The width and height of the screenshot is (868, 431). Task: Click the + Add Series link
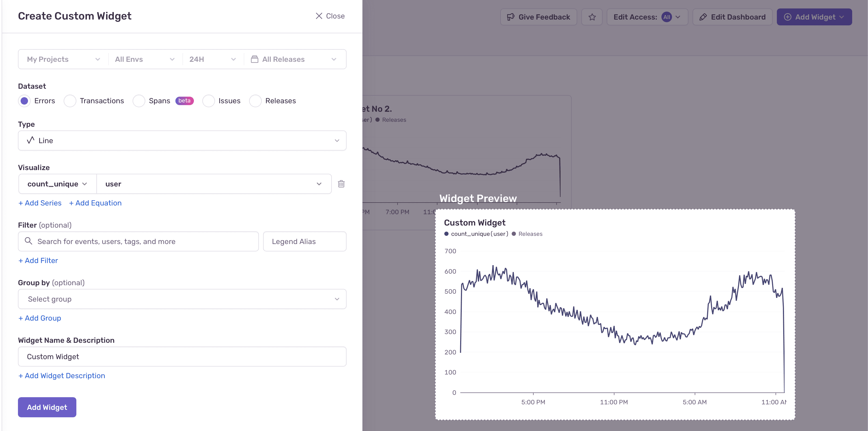[40, 203]
